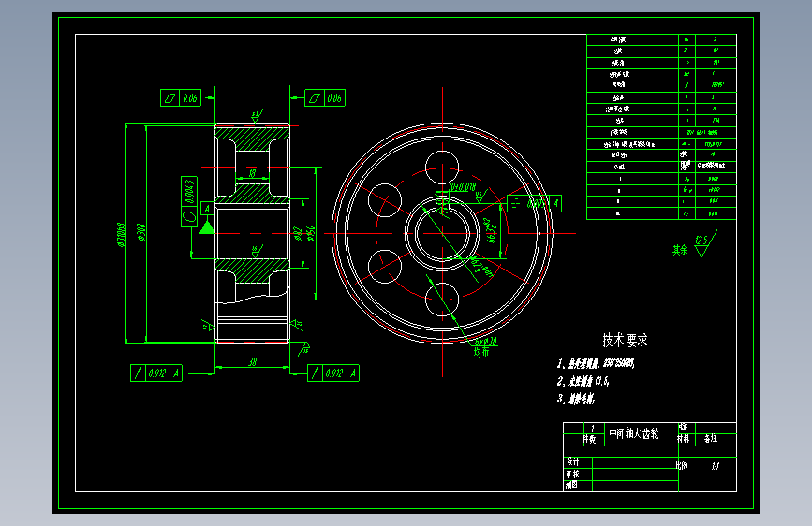812x526 pixels.
Task: Click the 均布 annotation under the hole leader
Action: tap(481, 352)
